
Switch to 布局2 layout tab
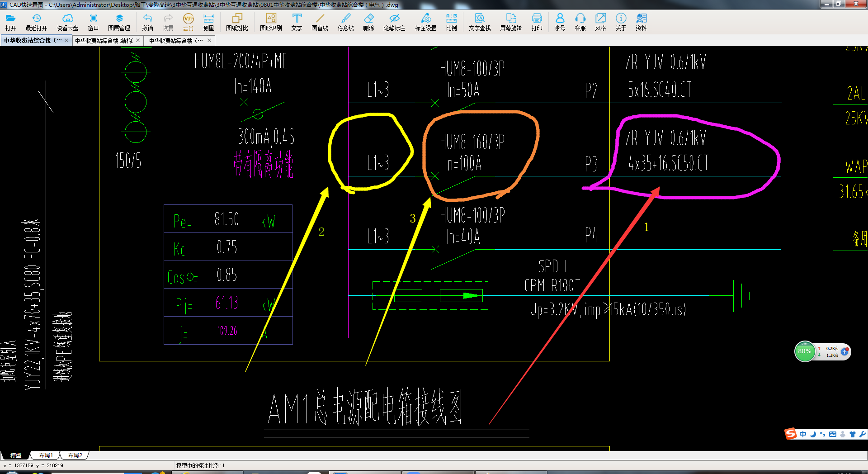(x=75, y=455)
